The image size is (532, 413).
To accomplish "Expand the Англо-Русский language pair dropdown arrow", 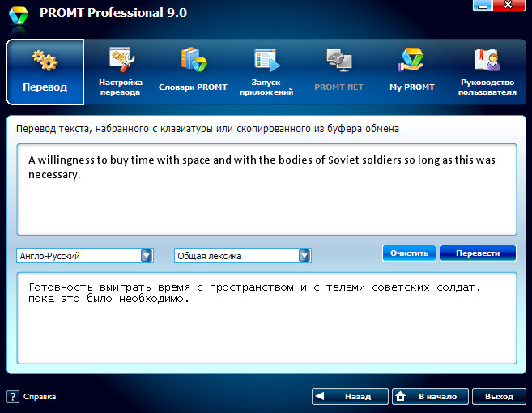I will pyautogui.click(x=147, y=256).
